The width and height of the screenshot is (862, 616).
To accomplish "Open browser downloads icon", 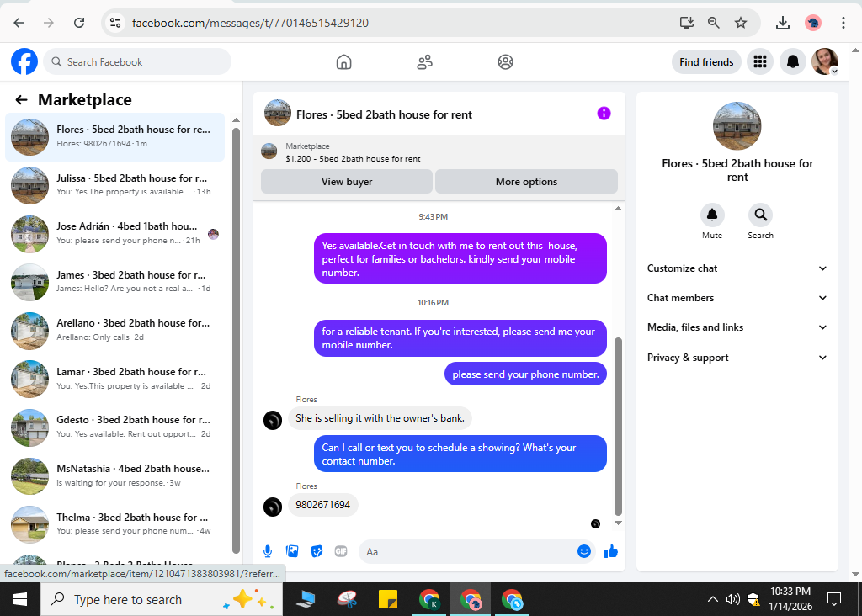I will (x=782, y=23).
